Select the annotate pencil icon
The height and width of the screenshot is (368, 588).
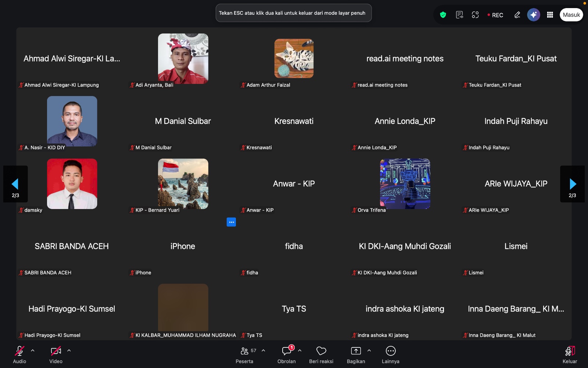click(x=517, y=15)
